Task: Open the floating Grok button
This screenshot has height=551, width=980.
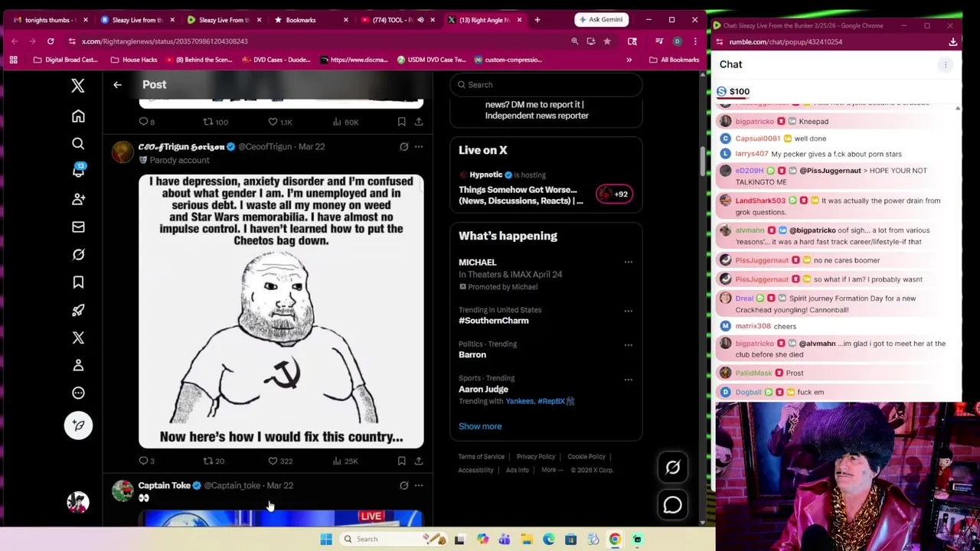Action: click(673, 468)
